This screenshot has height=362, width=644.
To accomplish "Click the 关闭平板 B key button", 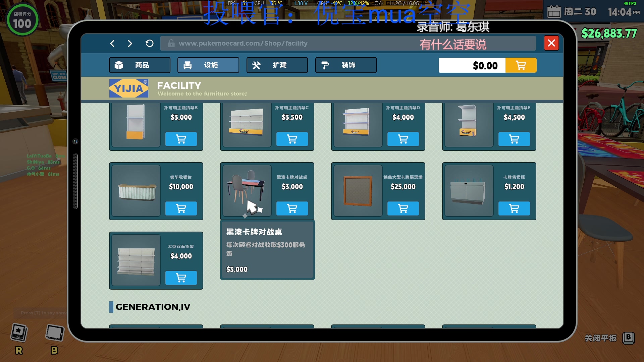I will pyautogui.click(x=629, y=338).
